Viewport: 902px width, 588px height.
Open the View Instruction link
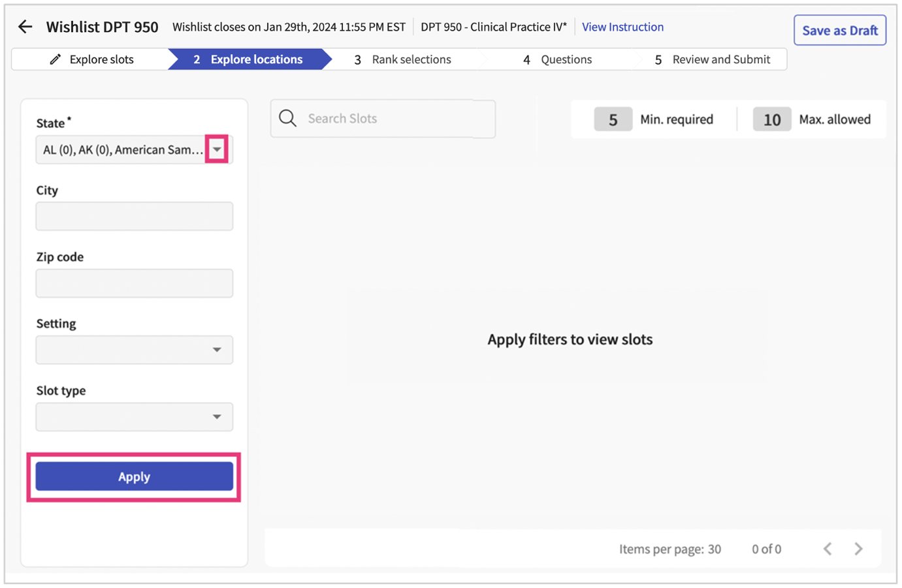point(622,26)
